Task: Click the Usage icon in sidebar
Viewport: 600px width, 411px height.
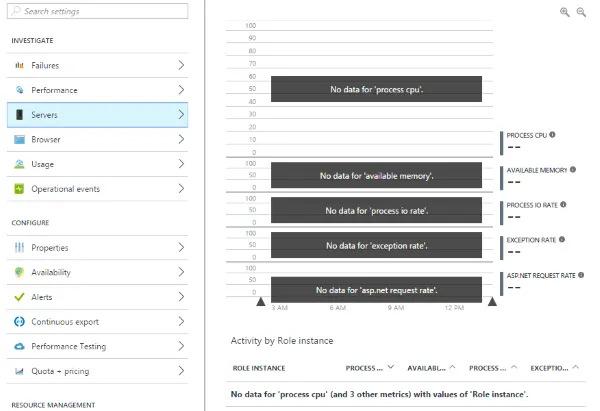Action: tap(20, 164)
